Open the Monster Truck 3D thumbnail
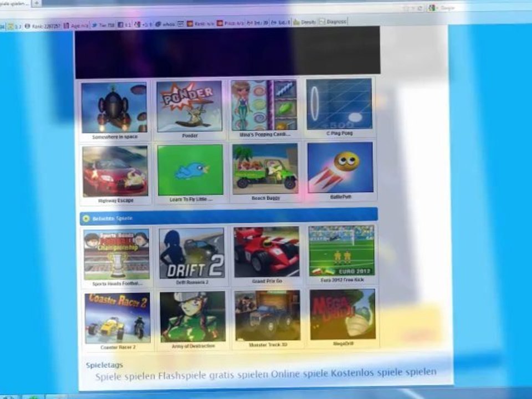This screenshot has height=399, width=532. (x=268, y=315)
